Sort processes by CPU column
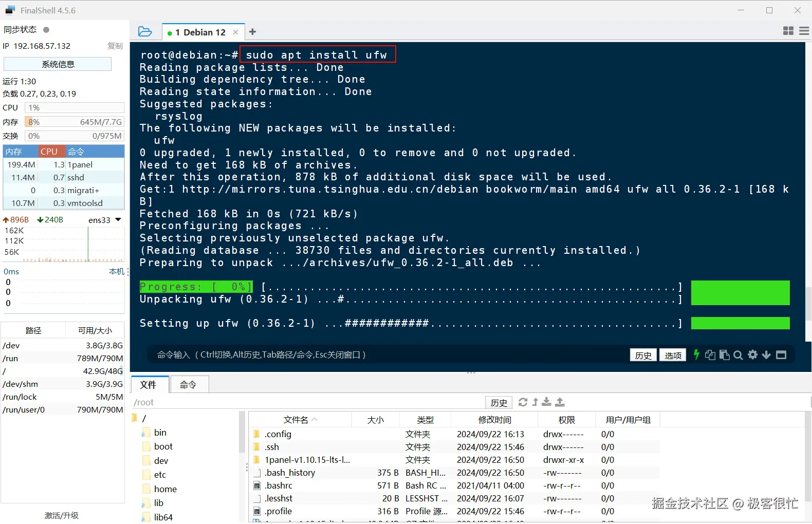The height and width of the screenshot is (524, 812). click(52, 152)
